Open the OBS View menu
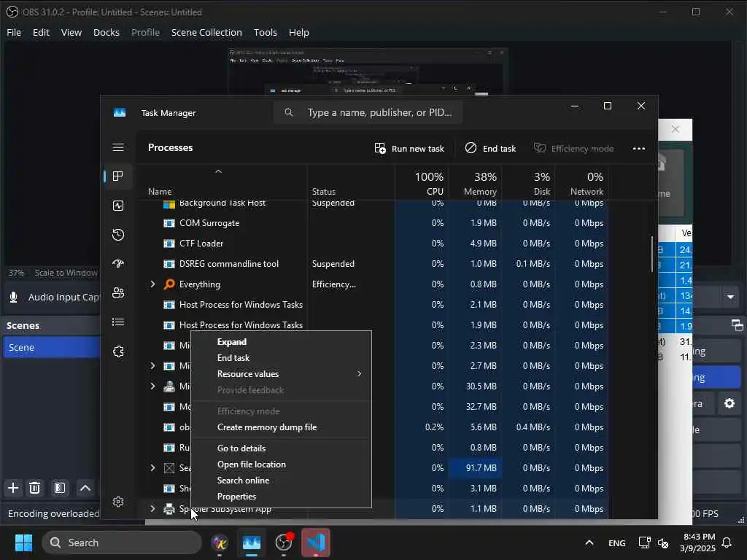747x560 pixels. click(71, 32)
